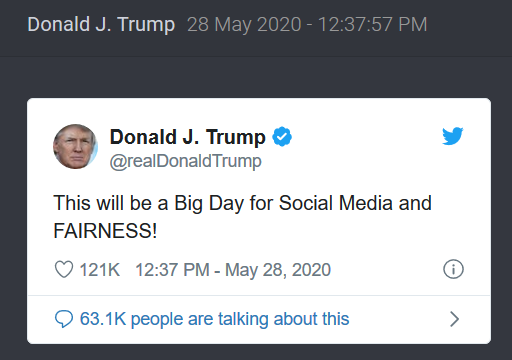The width and height of the screenshot is (512, 360).
Task: Open '63.1K people are talking about this'
Action: click(214, 319)
